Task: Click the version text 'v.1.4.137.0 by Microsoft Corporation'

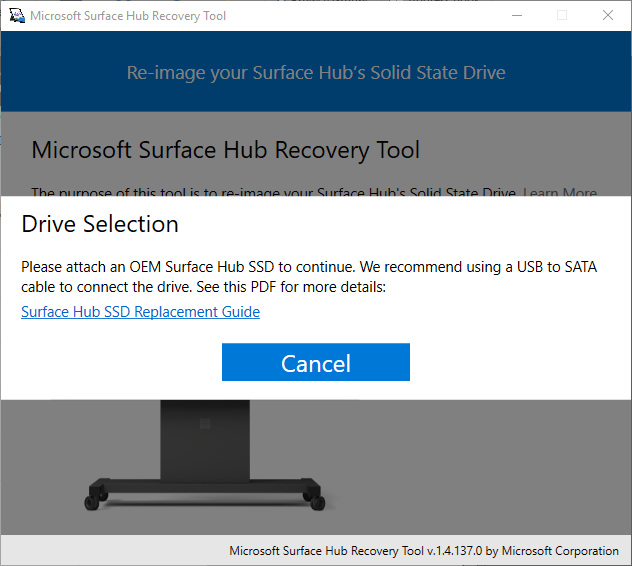Action: click(x=523, y=551)
